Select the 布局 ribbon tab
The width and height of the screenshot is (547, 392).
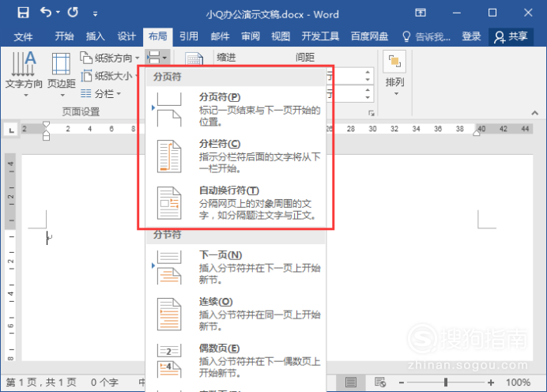[x=157, y=36]
